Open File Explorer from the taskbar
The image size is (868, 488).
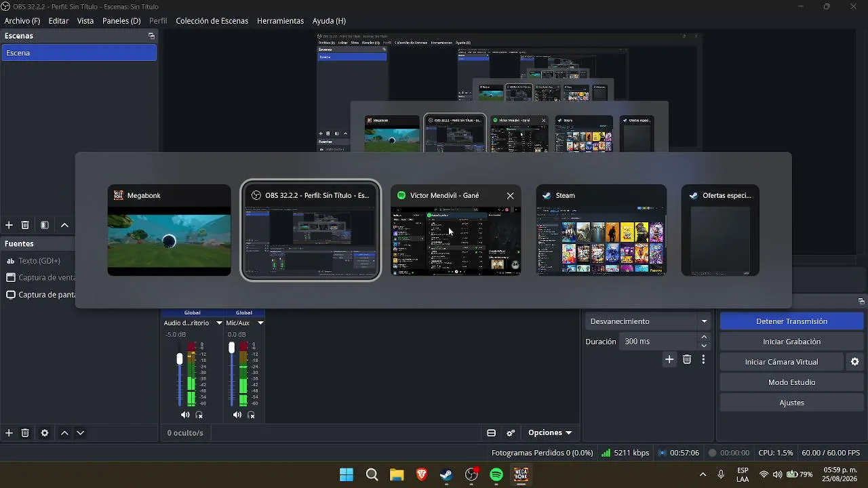(x=397, y=474)
